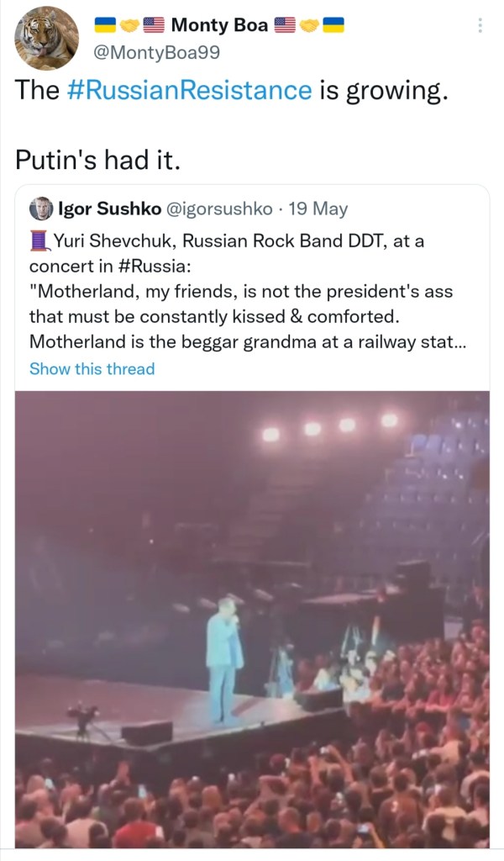Open the #RussianResistance hashtag
504x861 pixels.
(189, 91)
